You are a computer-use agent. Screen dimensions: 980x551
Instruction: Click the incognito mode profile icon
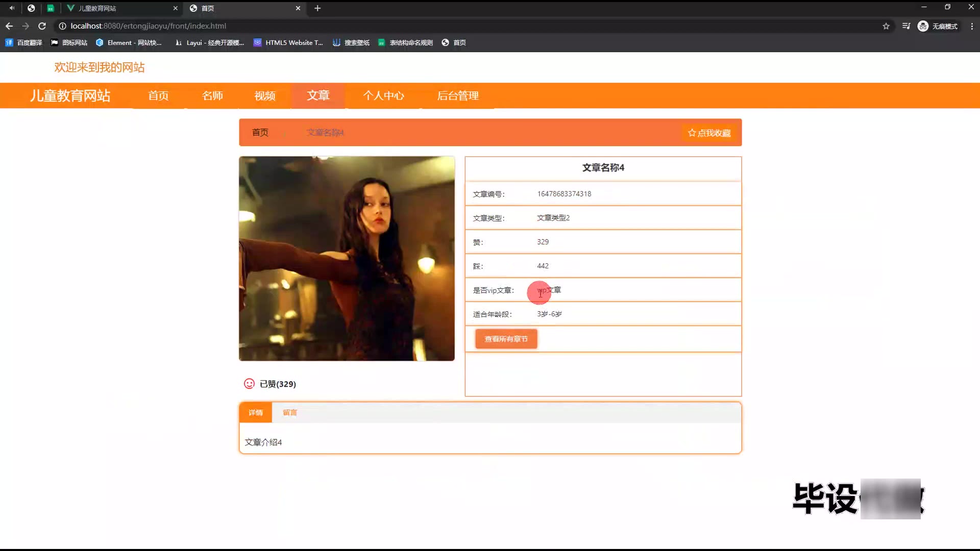point(923,26)
